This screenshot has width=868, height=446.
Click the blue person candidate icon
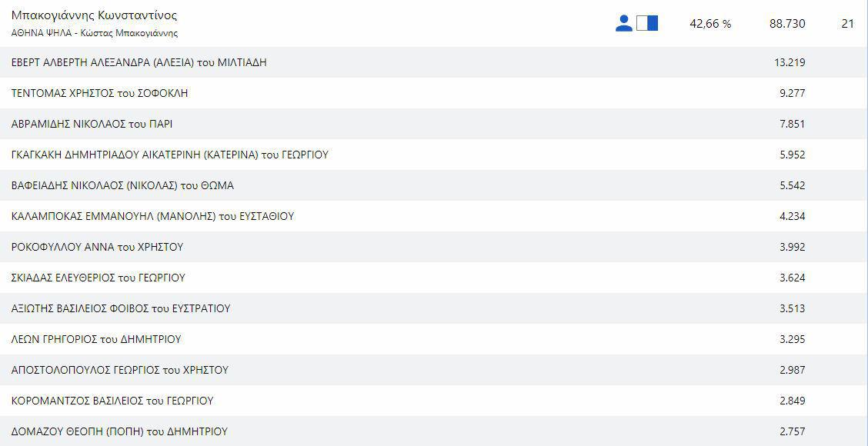coord(624,24)
